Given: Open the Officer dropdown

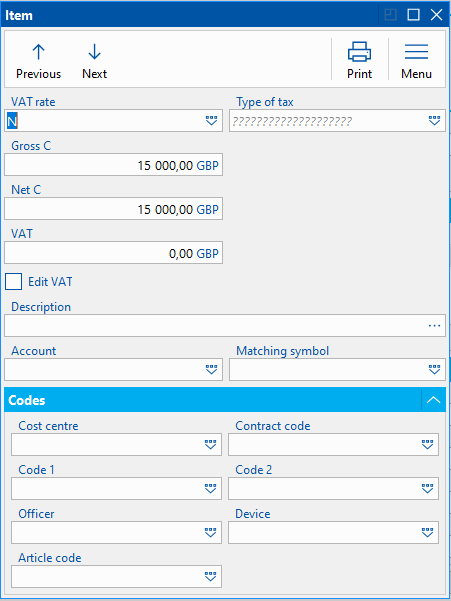Looking at the screenshot, I should [x=210, y=533].
